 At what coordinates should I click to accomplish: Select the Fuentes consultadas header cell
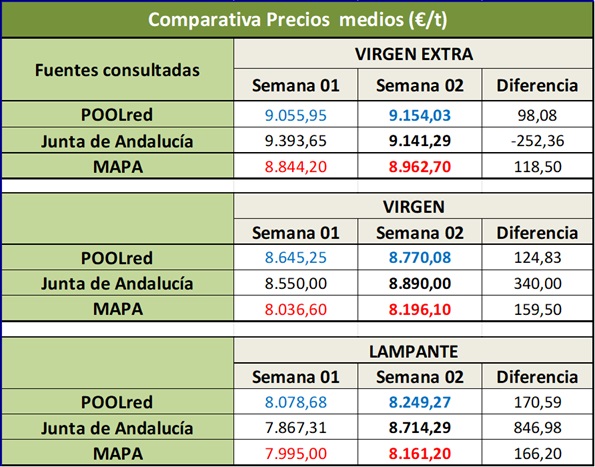coord(118,70)
